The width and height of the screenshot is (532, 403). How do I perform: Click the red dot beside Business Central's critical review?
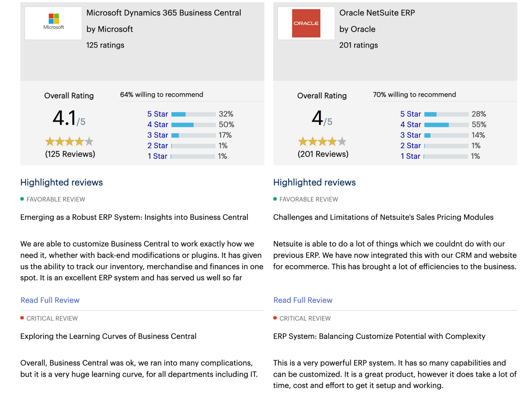click(x=22, y=318)
